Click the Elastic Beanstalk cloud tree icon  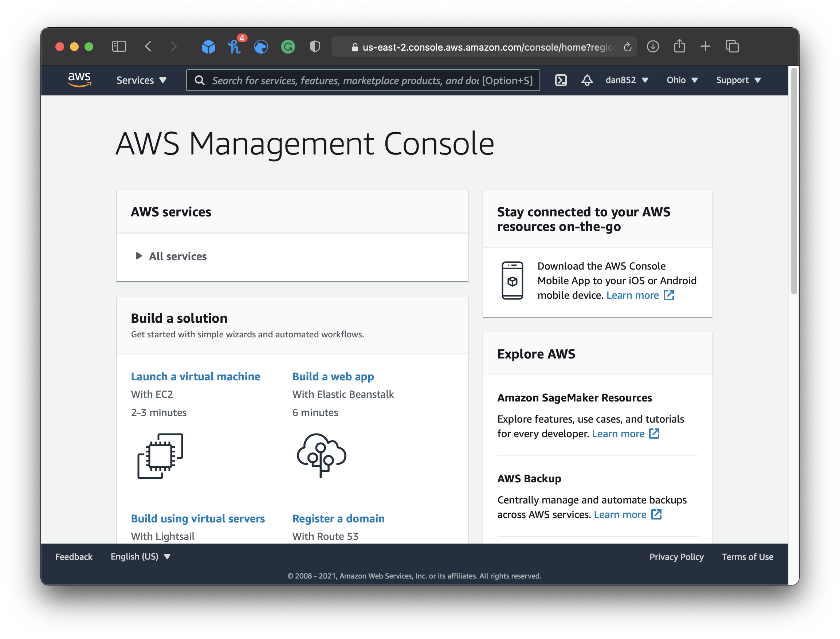(x=321, y=455)
